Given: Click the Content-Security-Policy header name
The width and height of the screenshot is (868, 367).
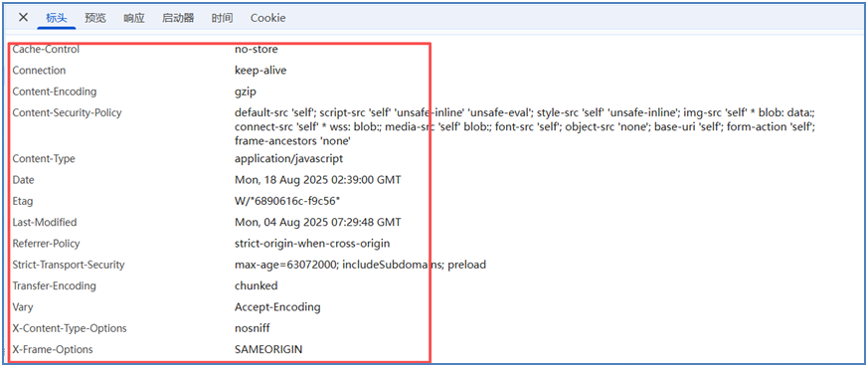Looking at the screenshot, I should pyautogui.click(x=67, y=112).
